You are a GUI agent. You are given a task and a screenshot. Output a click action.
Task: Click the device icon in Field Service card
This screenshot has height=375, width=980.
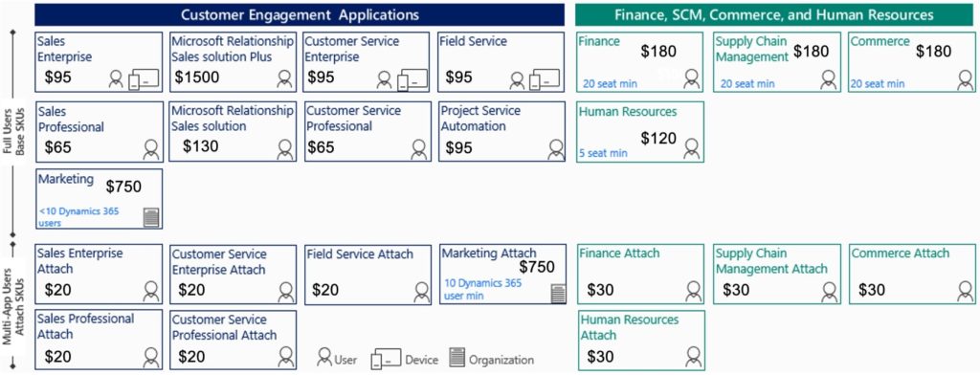click(546, 79)
